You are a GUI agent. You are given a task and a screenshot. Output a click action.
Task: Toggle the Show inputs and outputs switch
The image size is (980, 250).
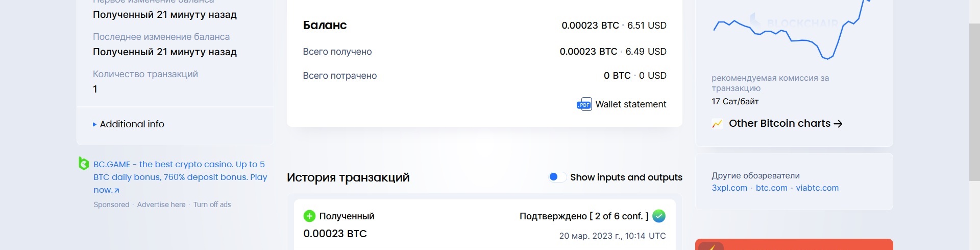click(x=556, y=177)
